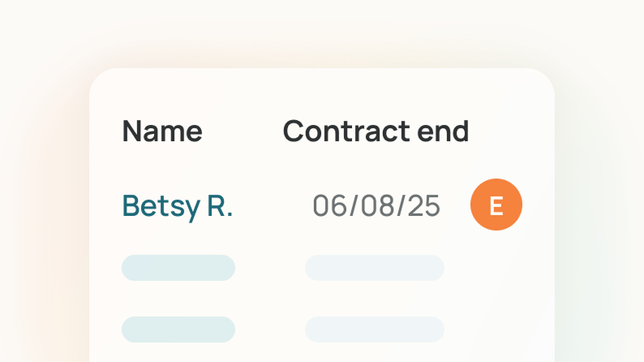Click the placeholder name bar in third row

178,330
